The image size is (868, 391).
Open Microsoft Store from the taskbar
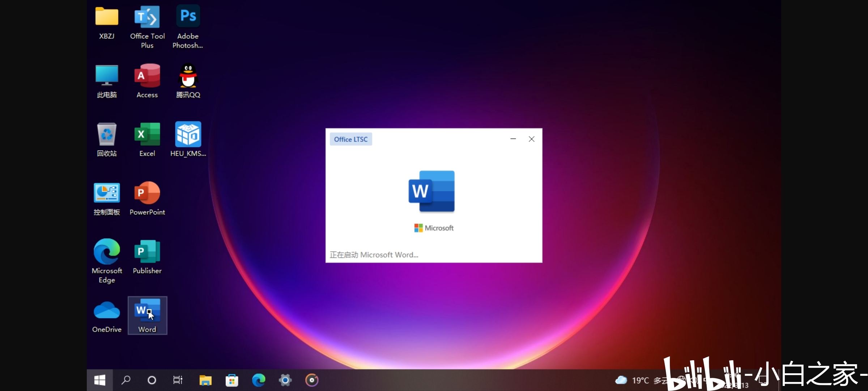232,380
